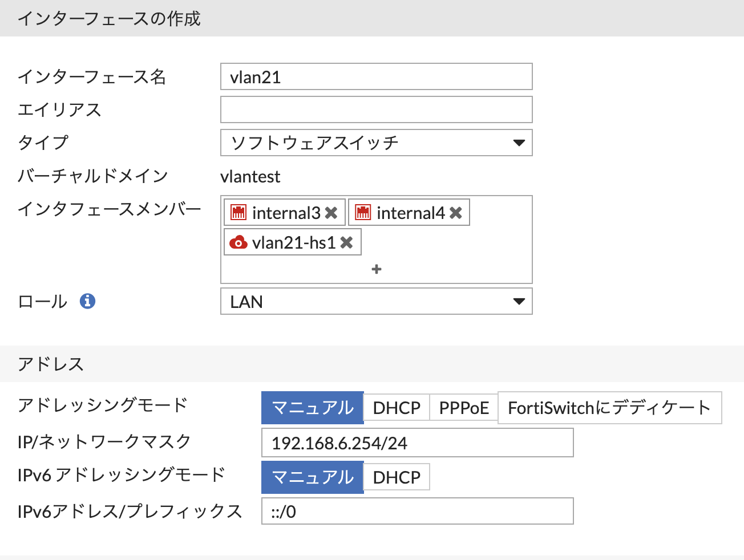
Task: Remove internal3 from interface members
Action: coord(331,213)
